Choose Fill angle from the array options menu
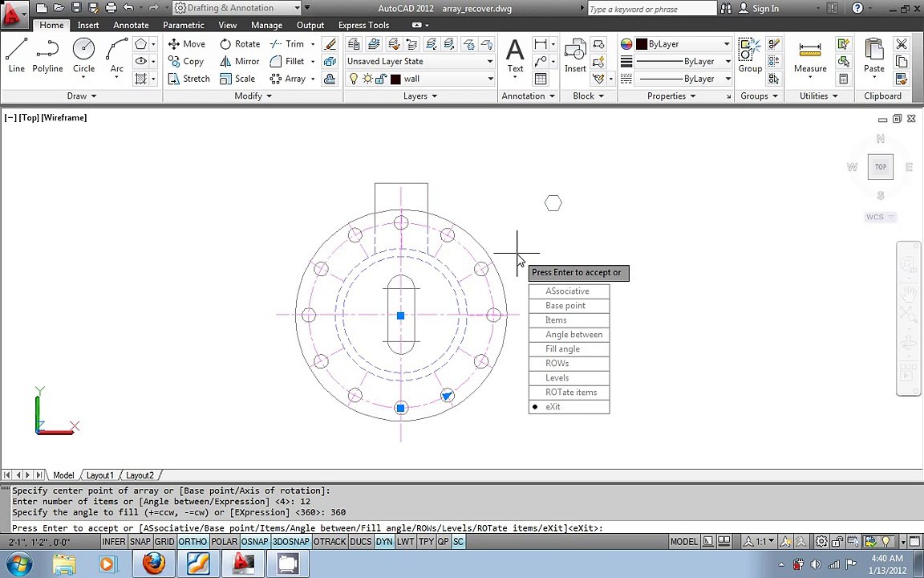Image resolution: width=924 pixels, height=578 pixels. (x=569, y=349)
